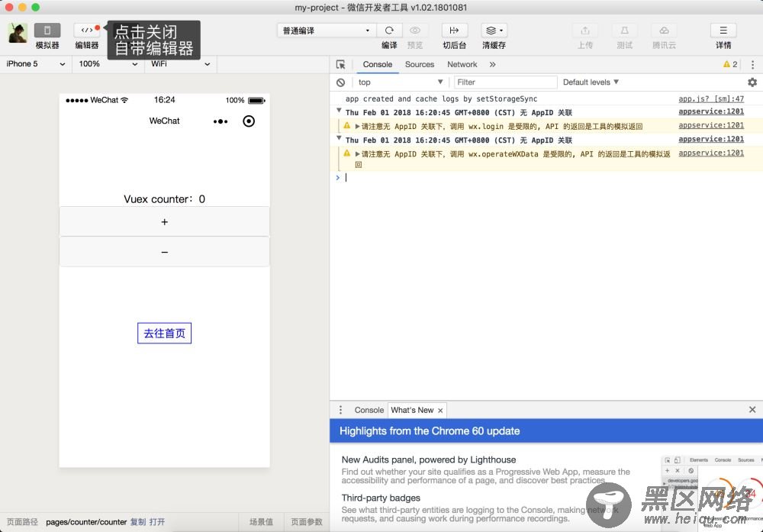Close the What's New tab
763x532 pixels.
tap(440, 411)
